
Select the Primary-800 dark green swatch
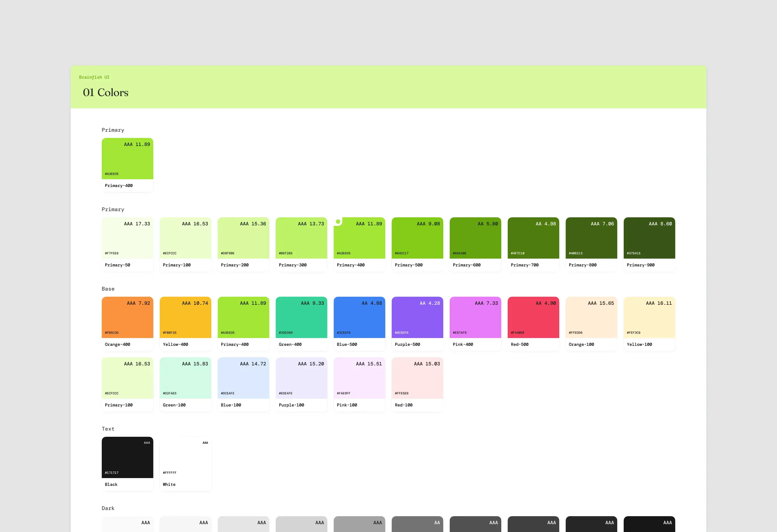tap(591, 244)
